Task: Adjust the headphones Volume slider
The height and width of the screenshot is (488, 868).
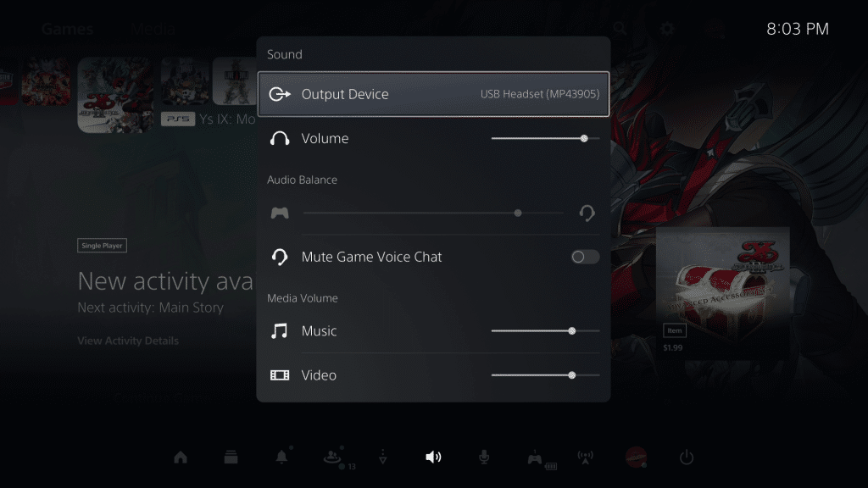Action: 545,138
